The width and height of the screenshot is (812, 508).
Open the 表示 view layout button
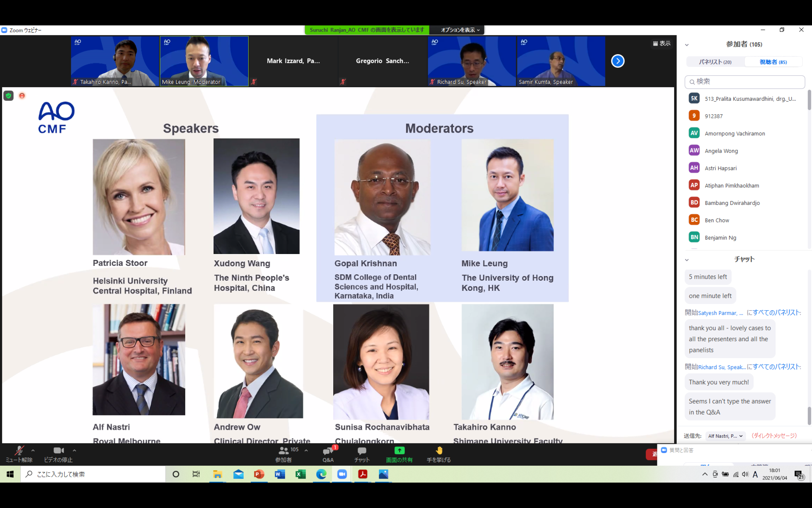pyautogui.click(x=662, y=43)
